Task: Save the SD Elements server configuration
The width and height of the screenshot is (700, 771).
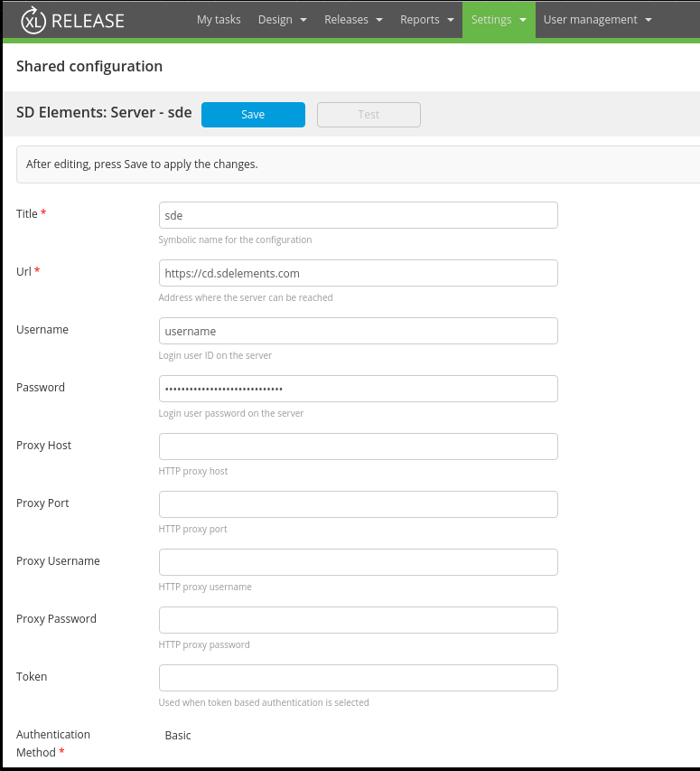Action: click(253, 115)
